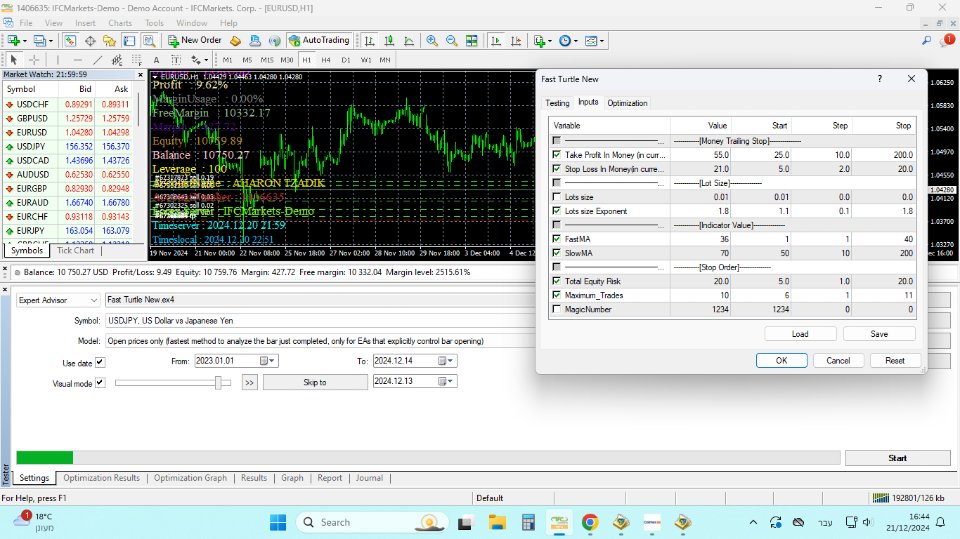The height and width of the screenshot is (539, 960).
Task: Select the text label A tool
Action: (x=156, y=59)
